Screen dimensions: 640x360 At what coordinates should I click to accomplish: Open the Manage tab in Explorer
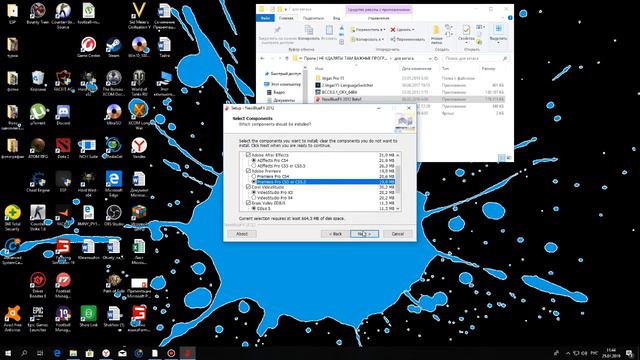pos(378,18)
